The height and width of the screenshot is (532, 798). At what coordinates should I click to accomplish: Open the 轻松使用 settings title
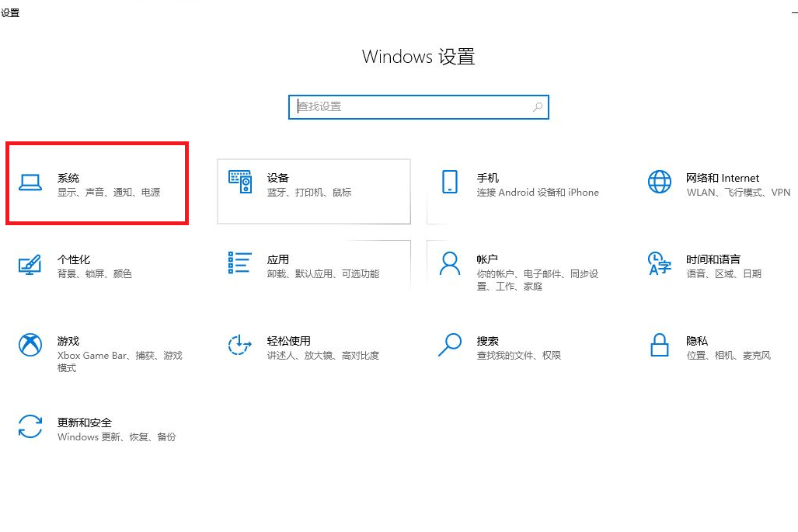point(288,341)
